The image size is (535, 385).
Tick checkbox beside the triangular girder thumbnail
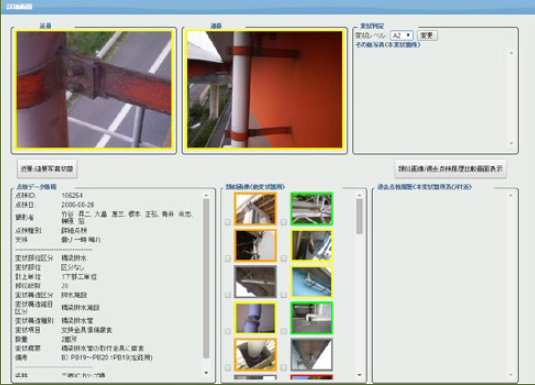point(284,368)
